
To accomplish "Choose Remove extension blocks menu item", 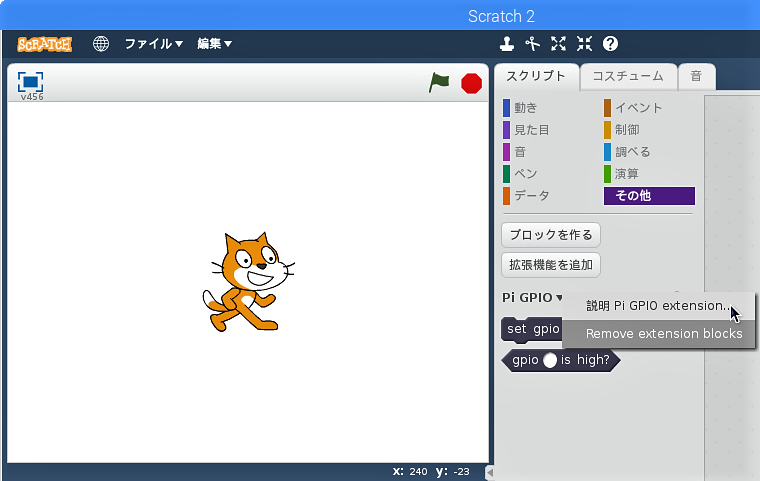I will 658,334.
